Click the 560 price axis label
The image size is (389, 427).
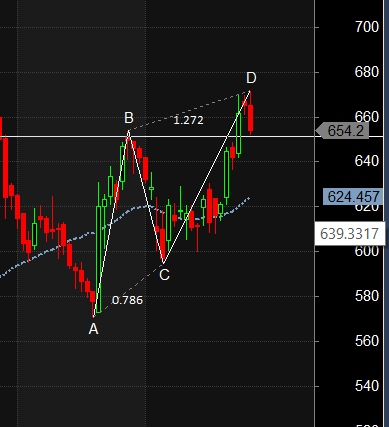point(367,341)
